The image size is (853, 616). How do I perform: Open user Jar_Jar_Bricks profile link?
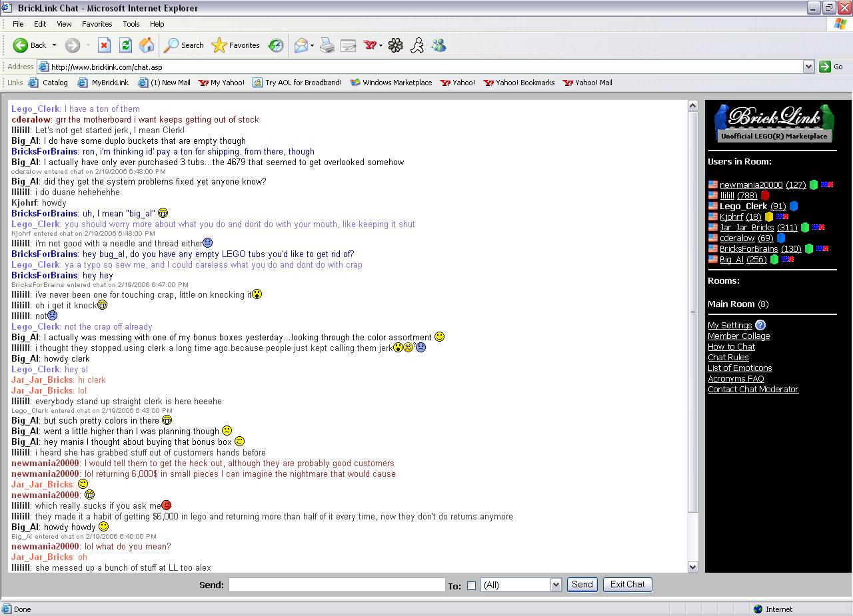pos(746,227)
